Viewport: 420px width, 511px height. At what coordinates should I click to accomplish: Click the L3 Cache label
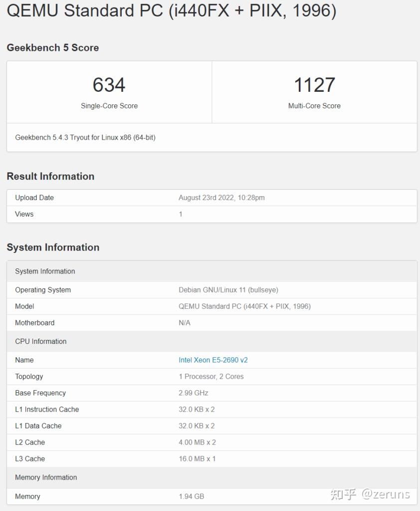pos(30,459)
